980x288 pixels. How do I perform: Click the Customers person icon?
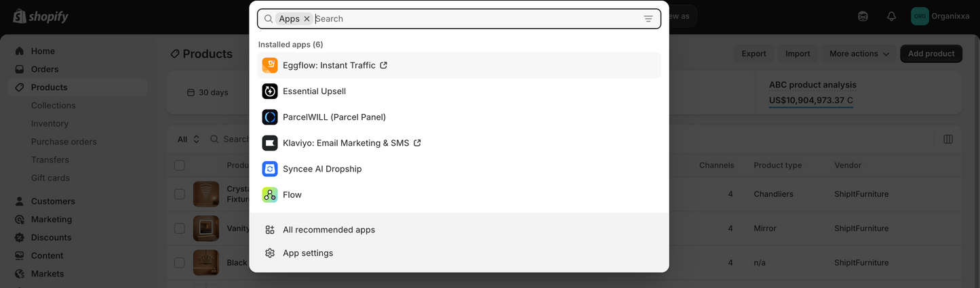[x=19, y=201]
